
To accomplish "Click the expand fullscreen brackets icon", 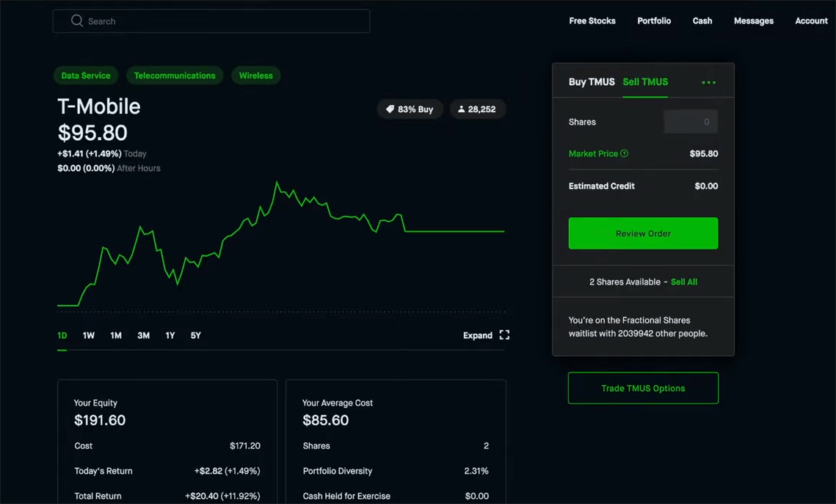I will (x=504, y=335).
